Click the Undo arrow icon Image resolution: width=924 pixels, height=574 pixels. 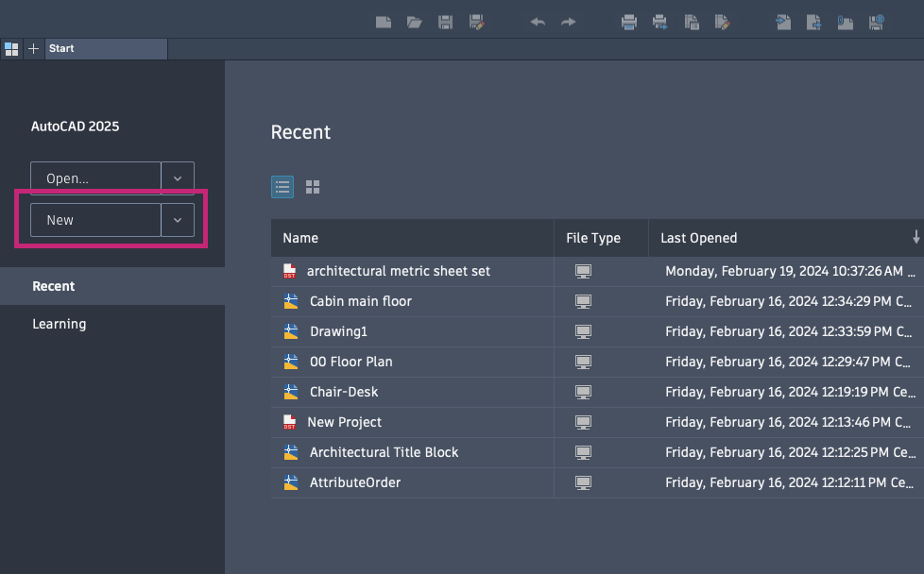point(538,23)
